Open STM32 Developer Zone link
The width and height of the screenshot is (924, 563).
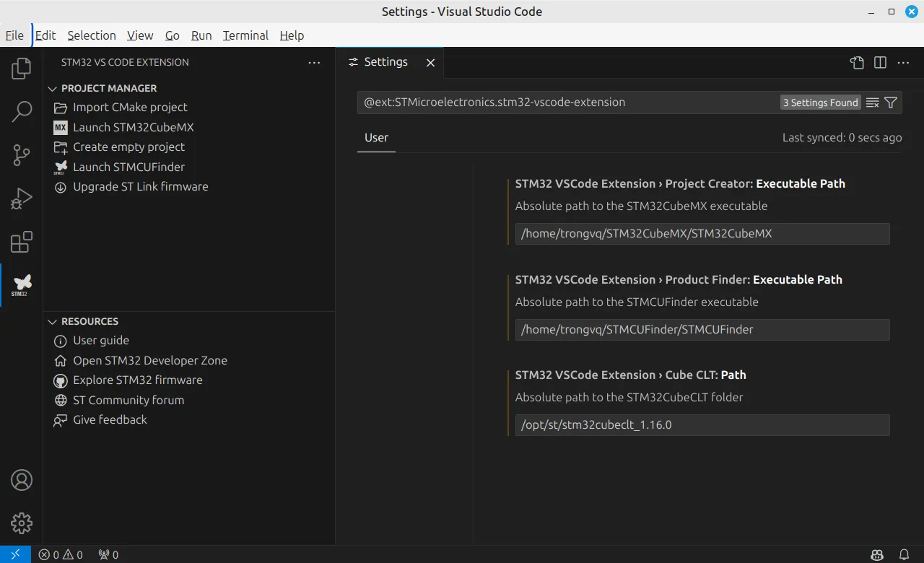pyautogui.click(x=150, y=360)
